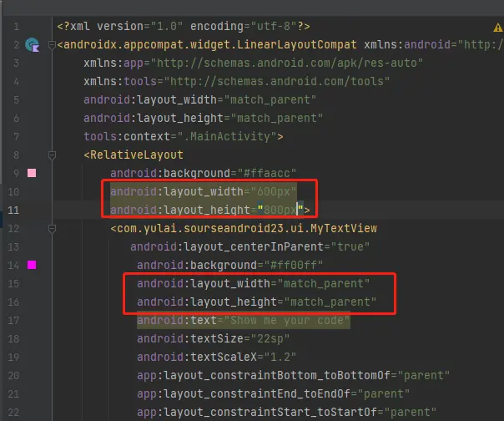Screen dimensions: 504x421
Task: Click line number 11 in gutter
Action: (x=13, y=210)
